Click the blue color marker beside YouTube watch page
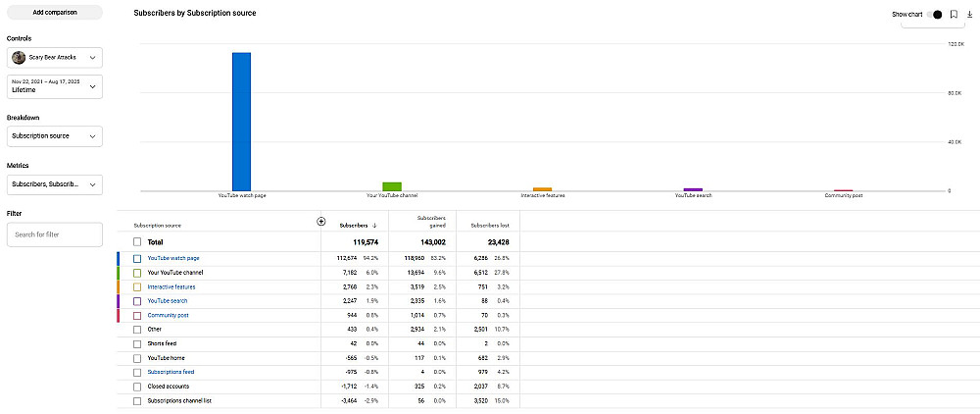Image resolution: width=980 pixels, height=414 pixels. (x=119, y=258)
